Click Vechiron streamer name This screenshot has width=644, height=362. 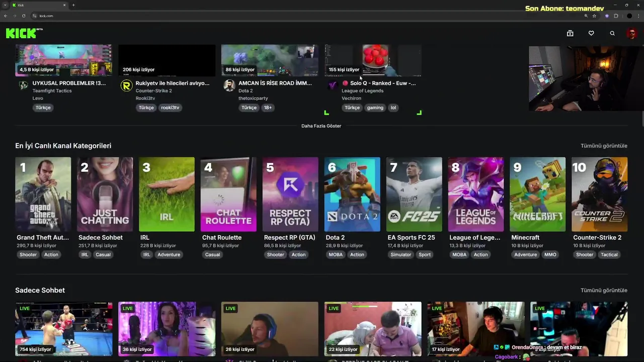(x=351, y=98)
